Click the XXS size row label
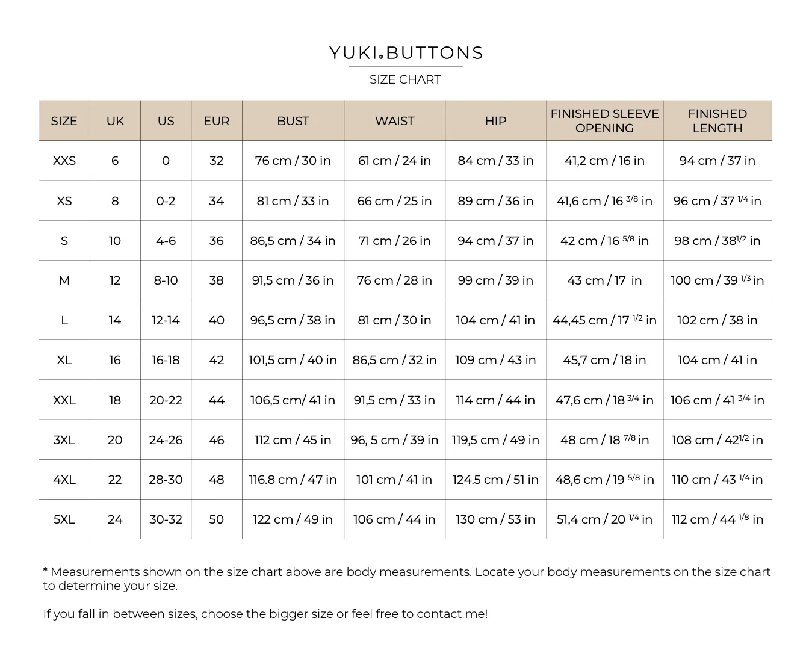The image size is (812, 650). click(x=64, y=161)
